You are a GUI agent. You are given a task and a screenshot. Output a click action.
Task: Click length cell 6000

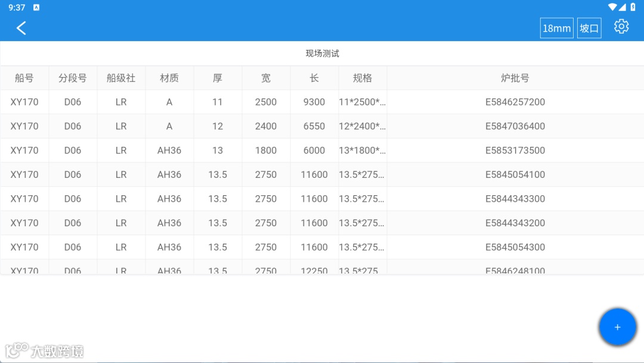tap(314, 150)
